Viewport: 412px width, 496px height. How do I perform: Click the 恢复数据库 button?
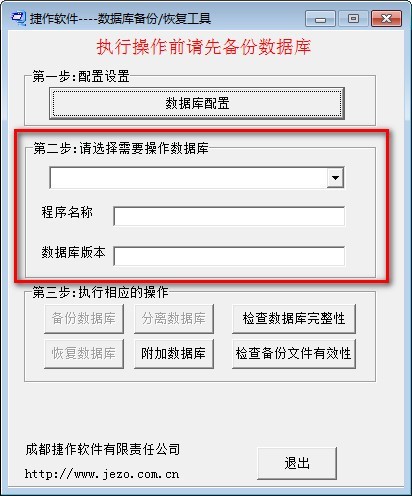coord(84,354)
